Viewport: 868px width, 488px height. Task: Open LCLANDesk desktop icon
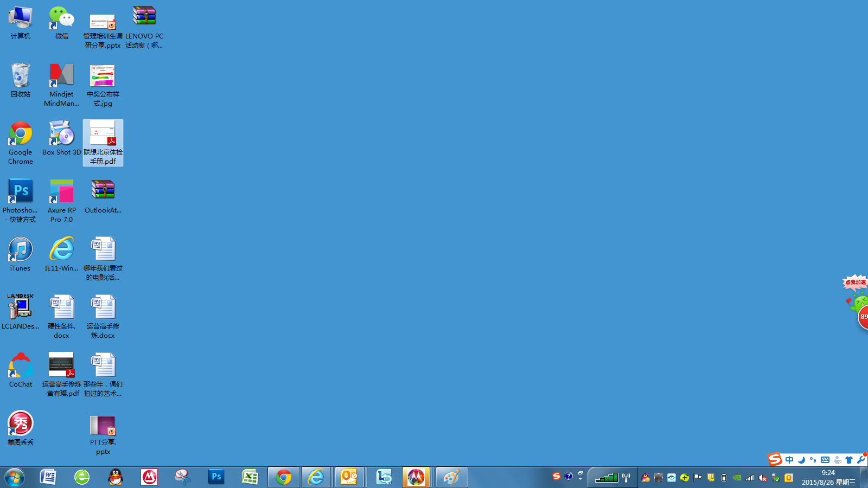(21, 313)
